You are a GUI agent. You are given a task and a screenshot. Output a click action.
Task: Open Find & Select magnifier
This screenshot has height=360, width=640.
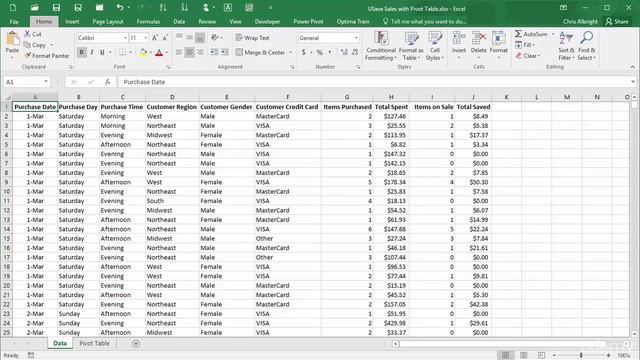coord(587,46)
